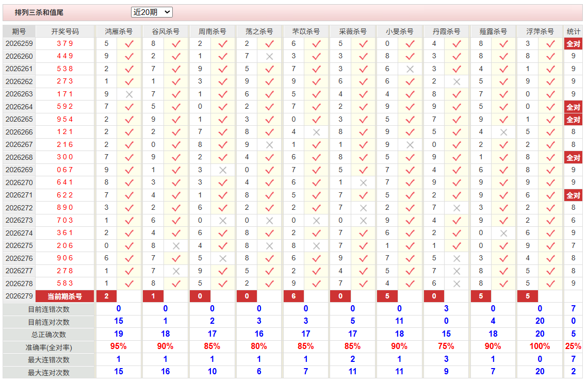Screen dimensions: 588x382
Task: Click the X mark for 谷风杀号 in row 2026275
Action: (x=176, y=246)
